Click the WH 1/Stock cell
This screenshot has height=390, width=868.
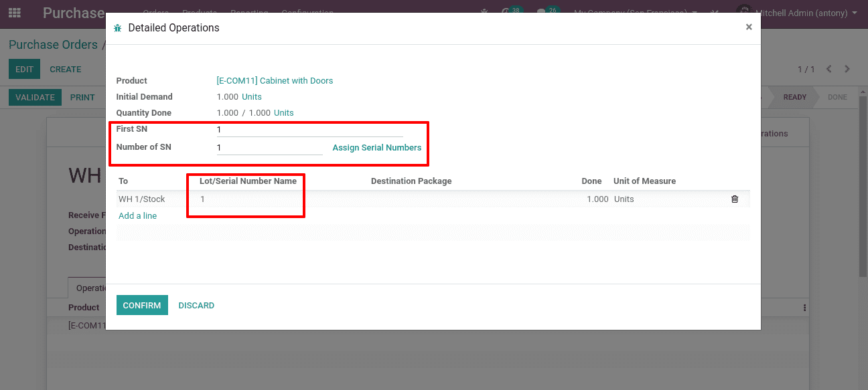(142, 199)
